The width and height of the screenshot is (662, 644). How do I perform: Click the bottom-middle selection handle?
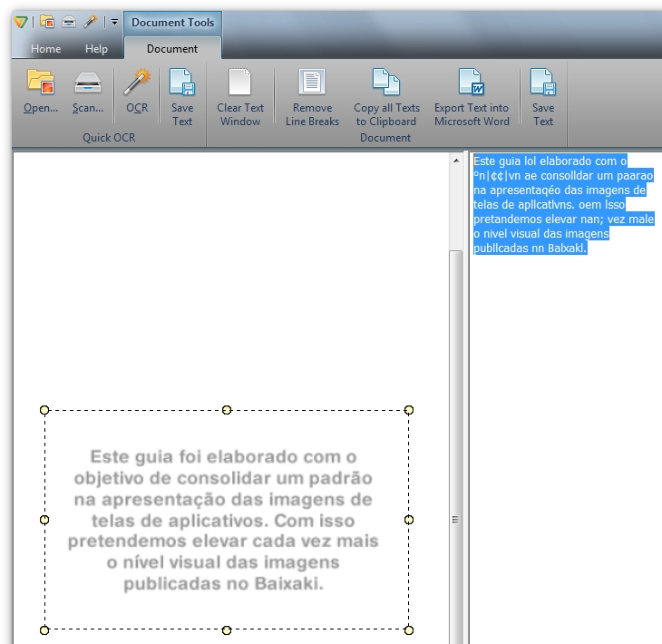pos(227,630)
